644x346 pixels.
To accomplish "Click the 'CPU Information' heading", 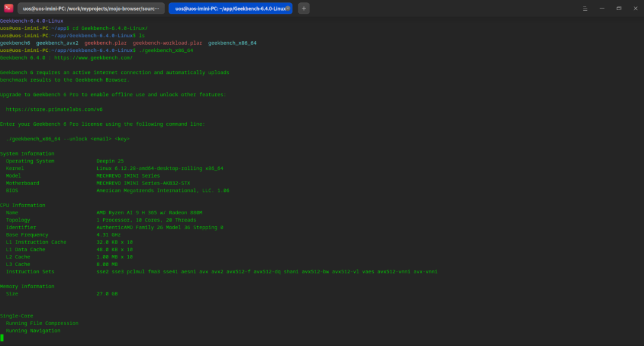I will click(23, 205).
